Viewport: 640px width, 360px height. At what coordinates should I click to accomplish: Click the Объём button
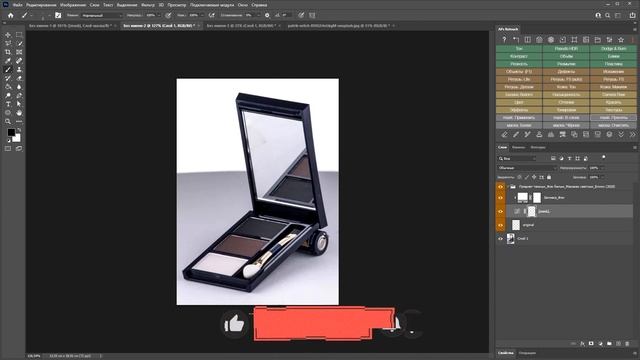coord(566,56)
